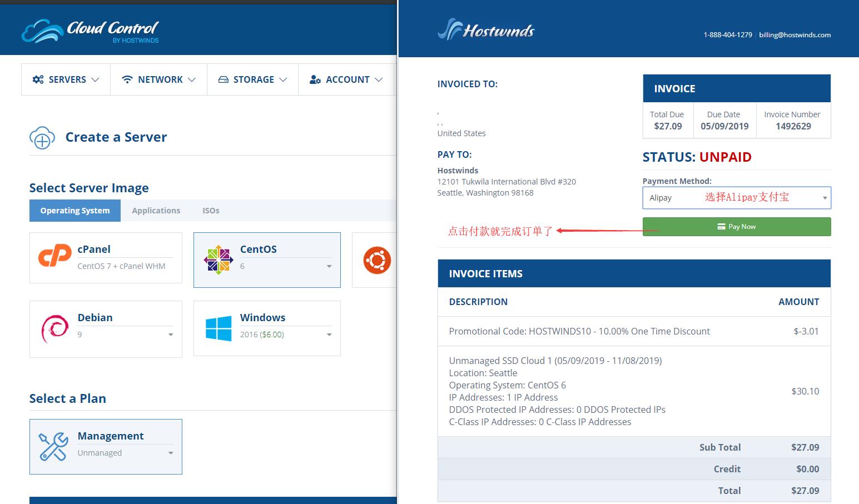This screenshot has height=504, width=859.
Task: Click the Network wifi icon
Action: coord(127,79)
